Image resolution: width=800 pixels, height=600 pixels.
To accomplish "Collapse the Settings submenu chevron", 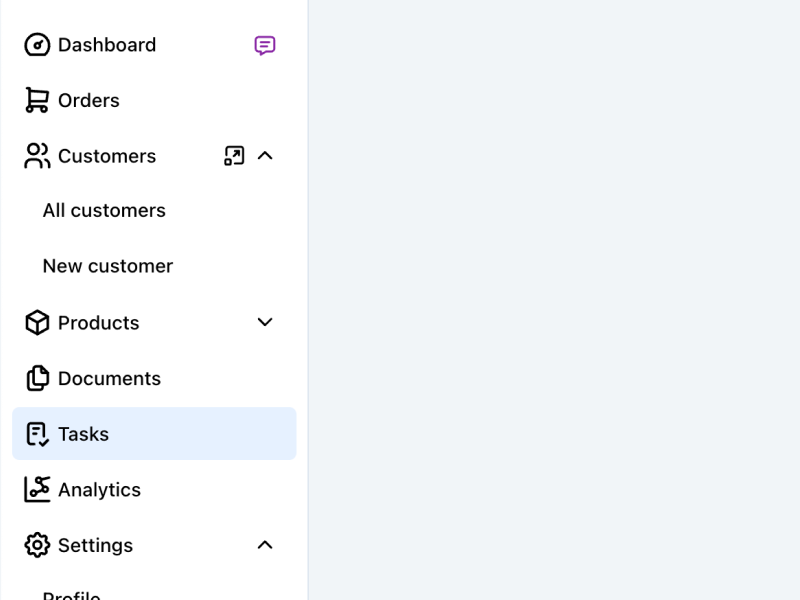I will pyautogui.click(x=265, y=545).
